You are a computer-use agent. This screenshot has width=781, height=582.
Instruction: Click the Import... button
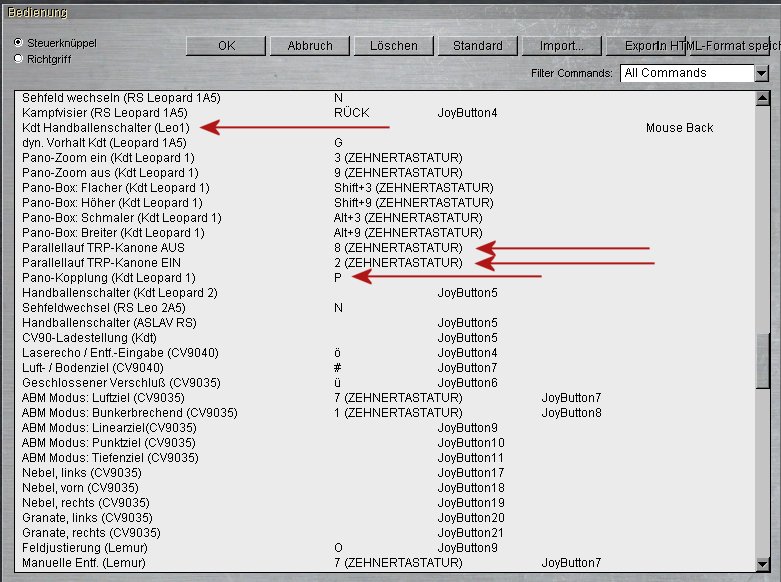coord(561,46)
